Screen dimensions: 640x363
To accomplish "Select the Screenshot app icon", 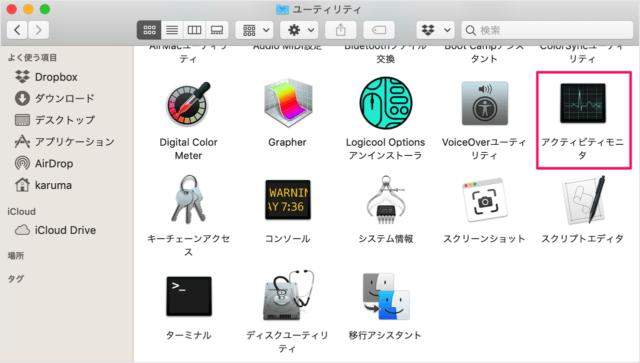I will click(x=484, y=200).
